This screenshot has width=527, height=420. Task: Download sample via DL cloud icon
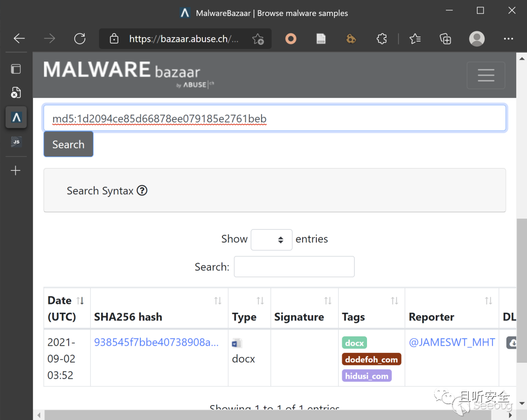512,343
